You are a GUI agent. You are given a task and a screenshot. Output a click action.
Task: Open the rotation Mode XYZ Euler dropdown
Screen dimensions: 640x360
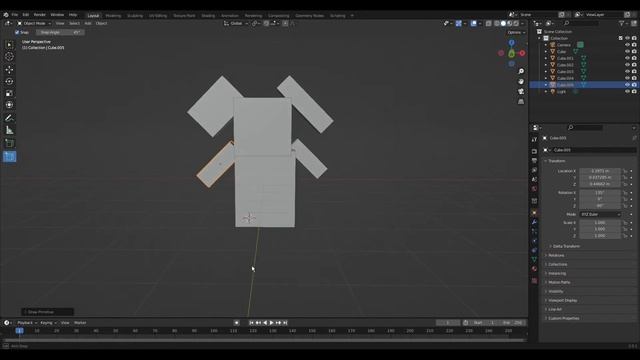600,214
